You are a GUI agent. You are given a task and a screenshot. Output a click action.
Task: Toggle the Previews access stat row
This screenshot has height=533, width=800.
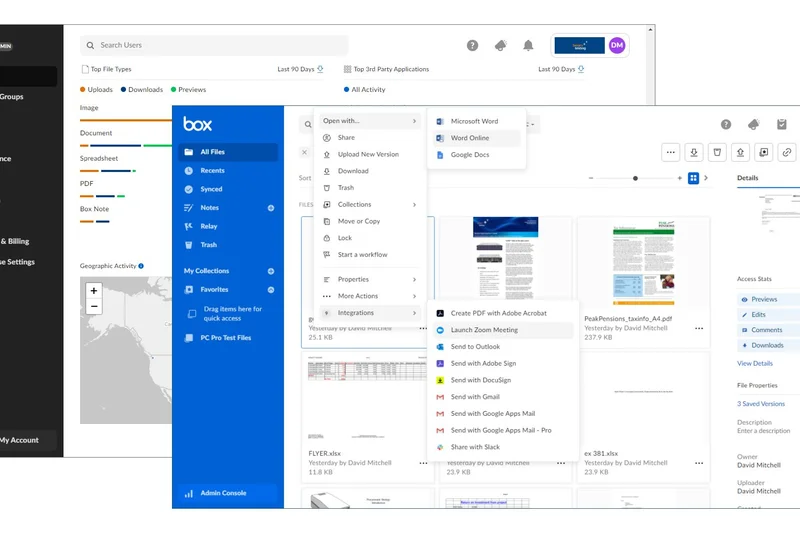pos(764,299)
